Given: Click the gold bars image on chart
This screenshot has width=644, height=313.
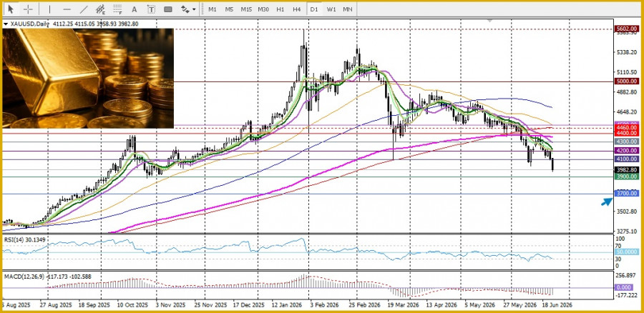Looking at the screenshot, I should point(88,78).
